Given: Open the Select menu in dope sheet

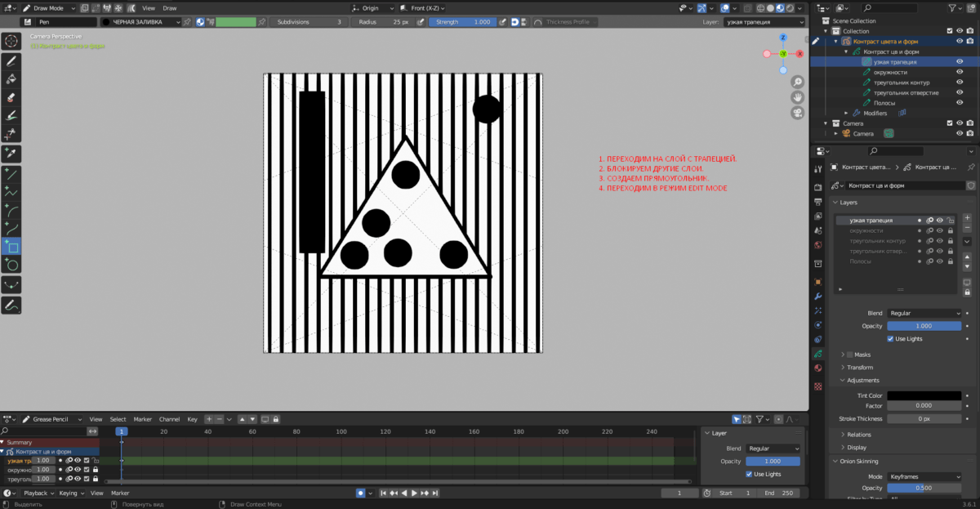Looking at the screenshot, I should click(118, 419).
